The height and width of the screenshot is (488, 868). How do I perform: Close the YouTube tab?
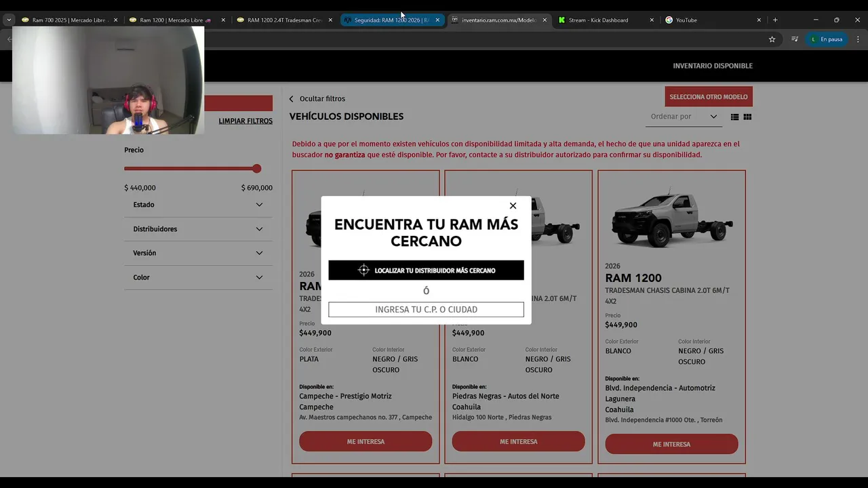[x=759, y=20]
